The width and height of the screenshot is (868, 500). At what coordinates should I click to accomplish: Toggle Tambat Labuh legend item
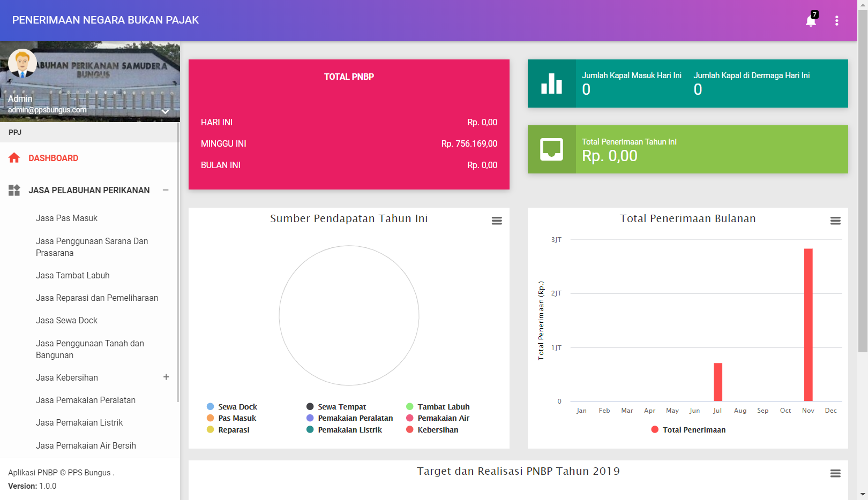point(438,407)
